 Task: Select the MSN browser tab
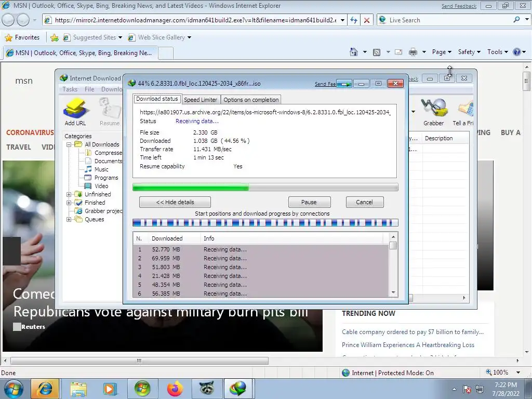pos(81,53)
